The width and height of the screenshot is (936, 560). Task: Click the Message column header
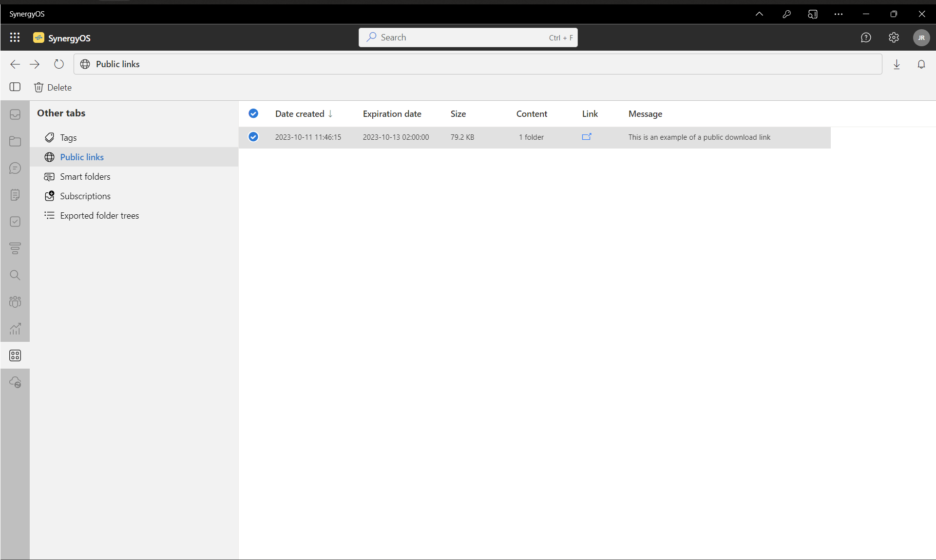coord(645,114)
